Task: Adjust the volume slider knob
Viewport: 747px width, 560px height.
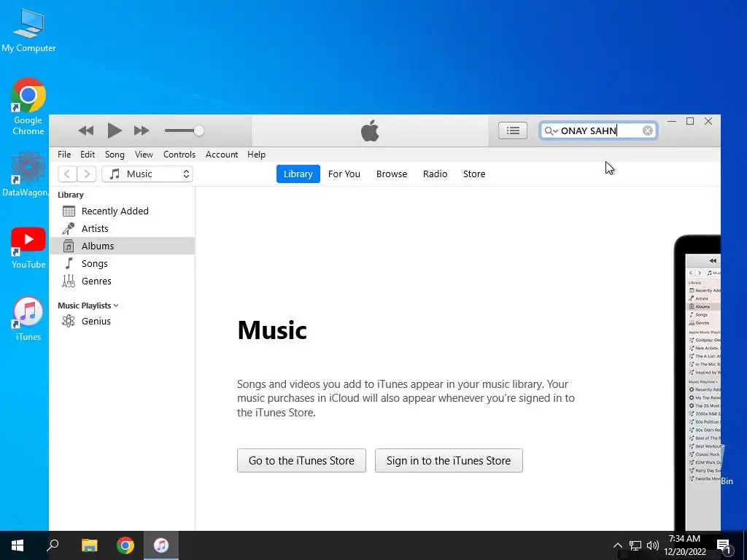Action: tap(199, 131)
